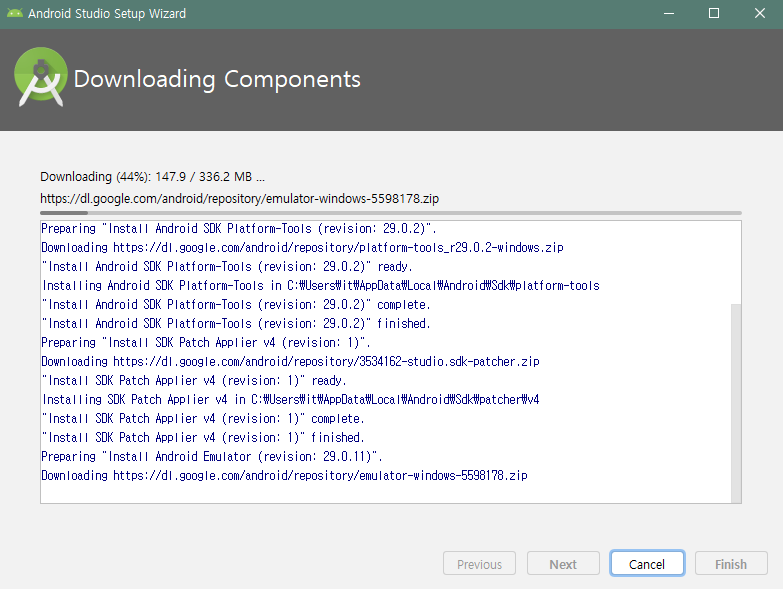783x589 pixels.
Task: Close the Setup Wizard window
Action: pos(760,13)
